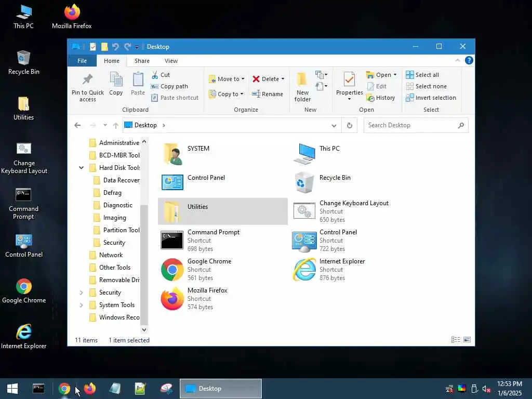532x399 pixels.
Task: Open the Help question mark icon
Action: (x=469, y=60)
